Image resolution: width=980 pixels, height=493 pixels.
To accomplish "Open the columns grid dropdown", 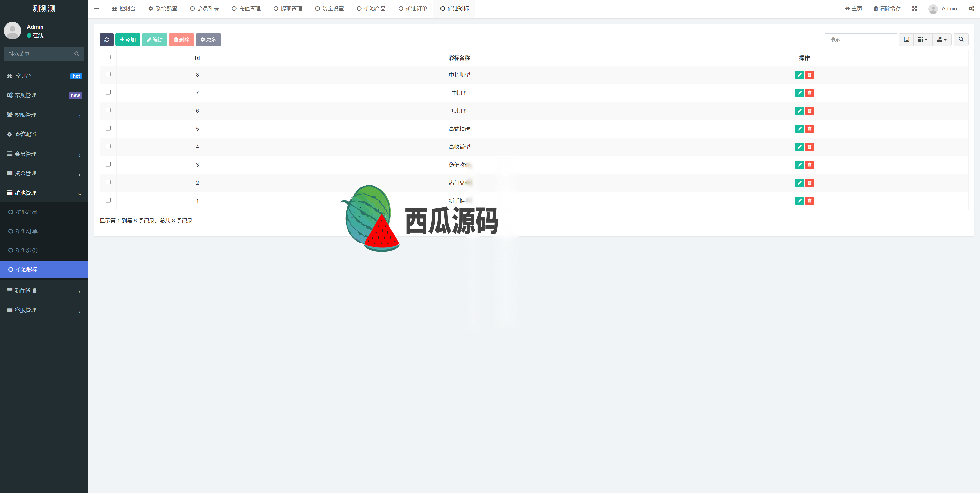I will coord(923,40).
